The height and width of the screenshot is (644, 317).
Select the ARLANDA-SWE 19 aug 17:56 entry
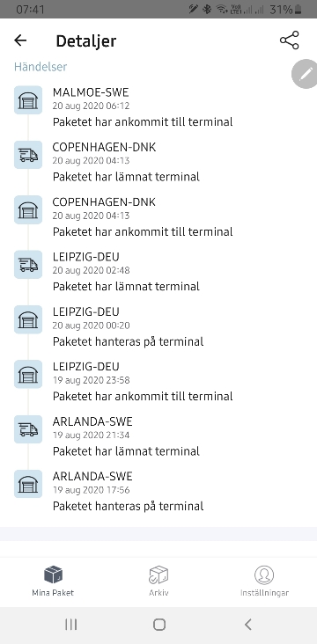click(x=158, y=491)
